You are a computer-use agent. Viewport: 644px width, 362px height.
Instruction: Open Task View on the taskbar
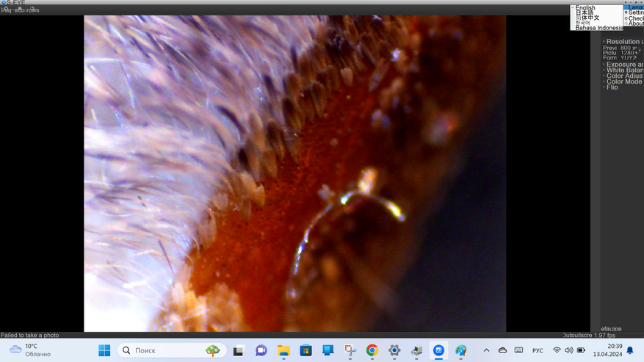coord(238,350)
